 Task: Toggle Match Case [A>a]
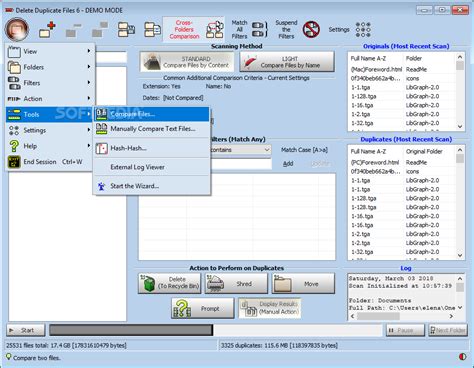tap(304, 150)
